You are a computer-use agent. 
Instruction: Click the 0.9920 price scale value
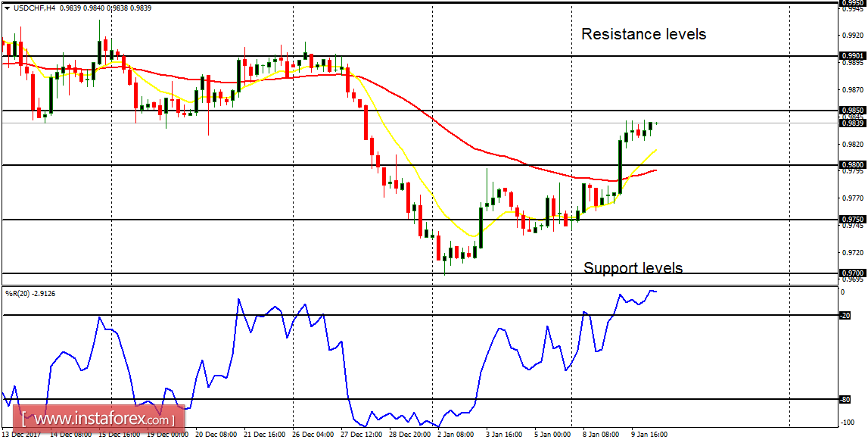[x=853, y=35]
